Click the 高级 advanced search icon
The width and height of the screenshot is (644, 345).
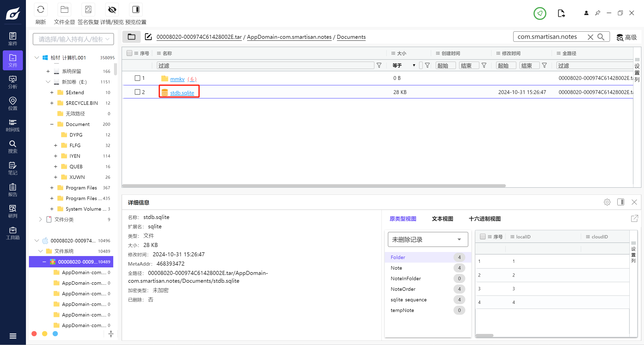(x=626, y=37)
